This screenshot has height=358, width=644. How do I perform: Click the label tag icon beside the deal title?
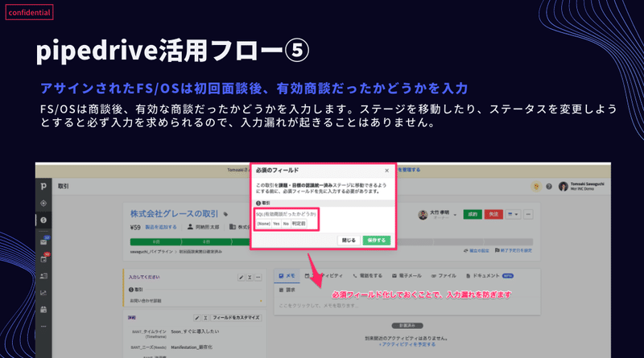tap(225, 214)
